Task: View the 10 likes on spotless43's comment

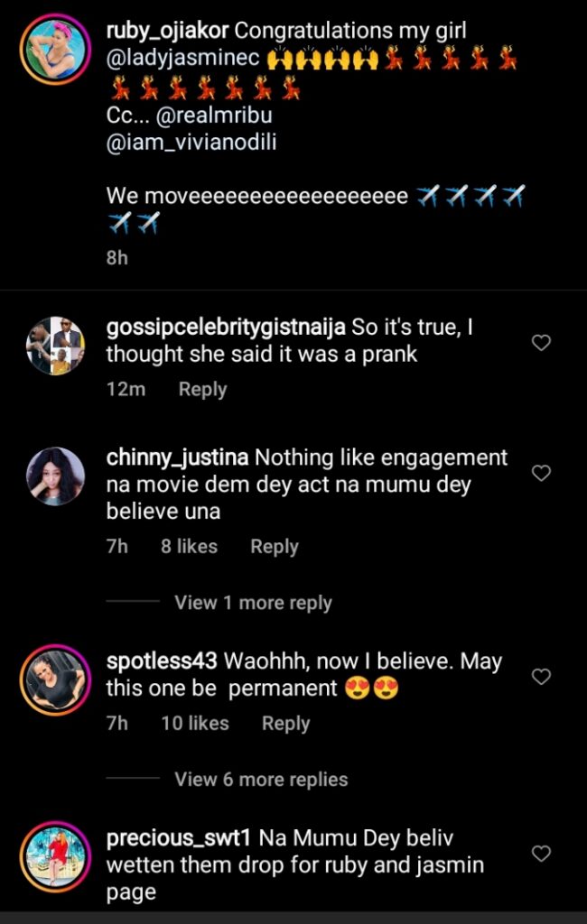Action: click(194, 724)
